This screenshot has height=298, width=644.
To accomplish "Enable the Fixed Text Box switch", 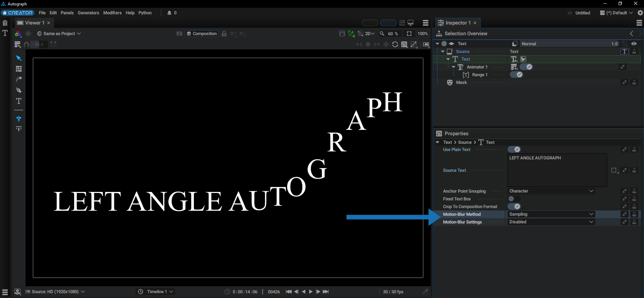I will point(514,199).
